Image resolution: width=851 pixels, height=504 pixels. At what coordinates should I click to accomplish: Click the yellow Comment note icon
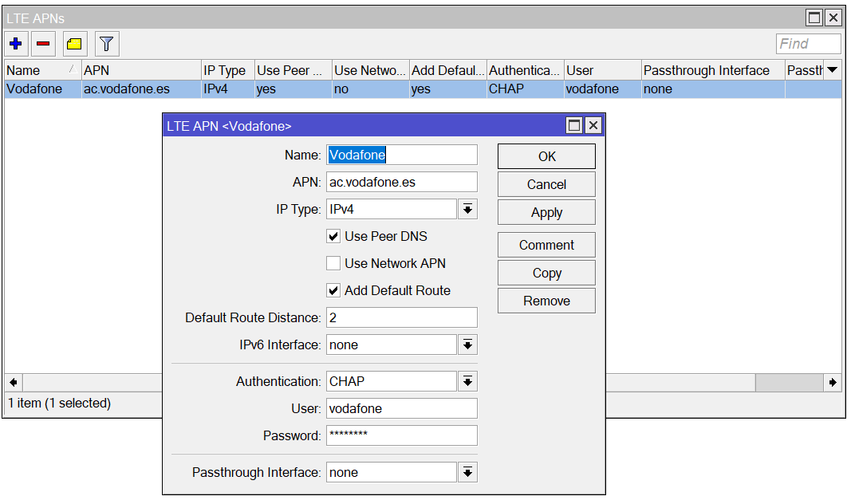click(x=74, y=44)
